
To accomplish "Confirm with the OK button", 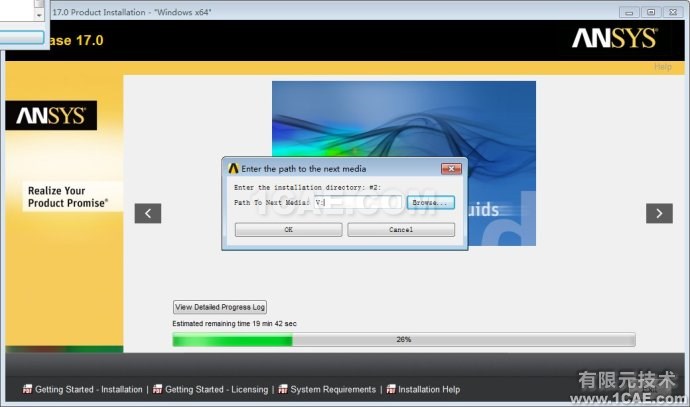I will point(288,230).
